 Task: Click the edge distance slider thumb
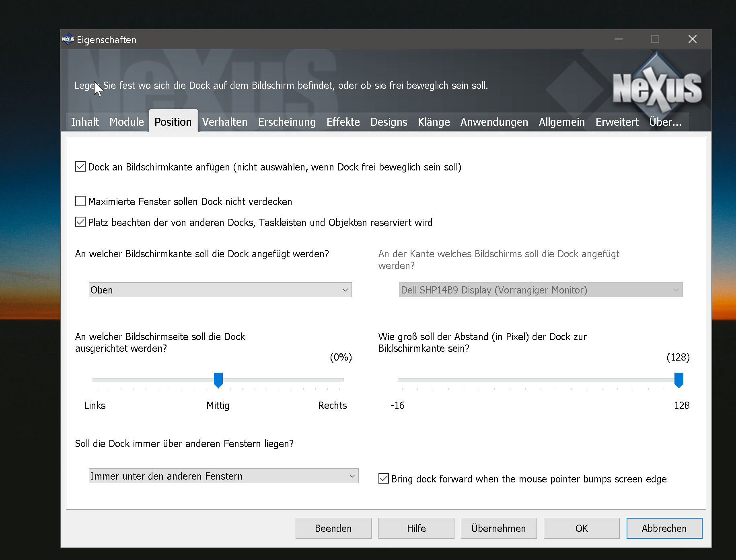[x=678, y=380]
